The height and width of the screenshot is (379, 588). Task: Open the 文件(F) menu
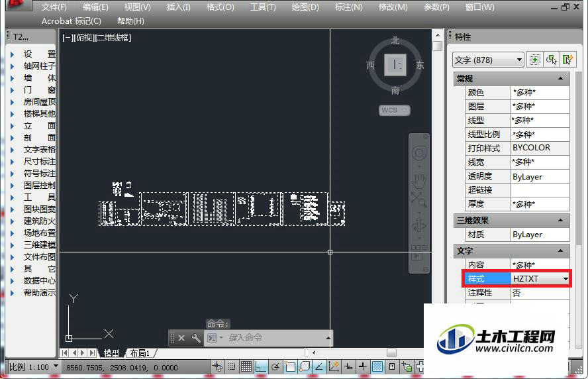pyautogui.click(x=54, y=7)
